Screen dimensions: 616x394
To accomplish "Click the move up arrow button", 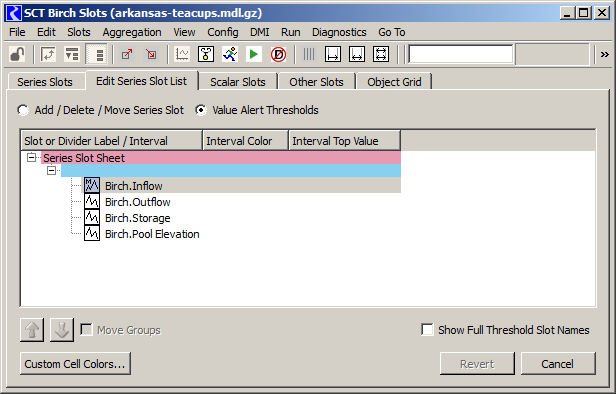I will (32, 330).
